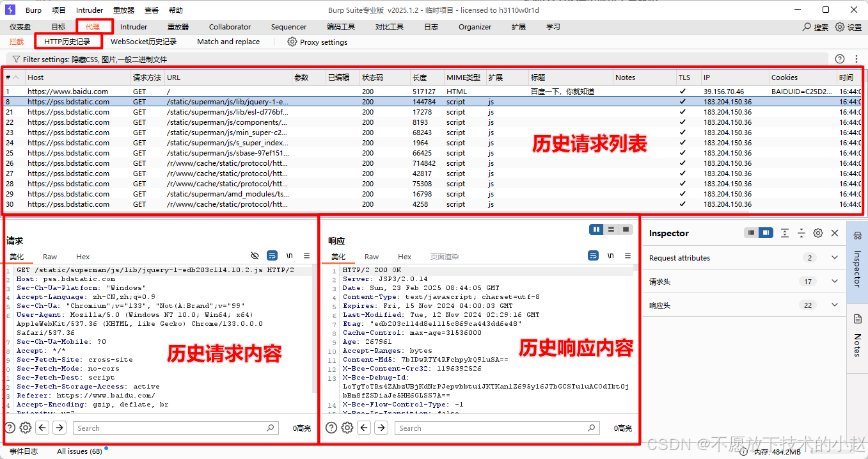Screen dimensions: 868x459
Task: Open Inspector side tab
Action: 857,261
